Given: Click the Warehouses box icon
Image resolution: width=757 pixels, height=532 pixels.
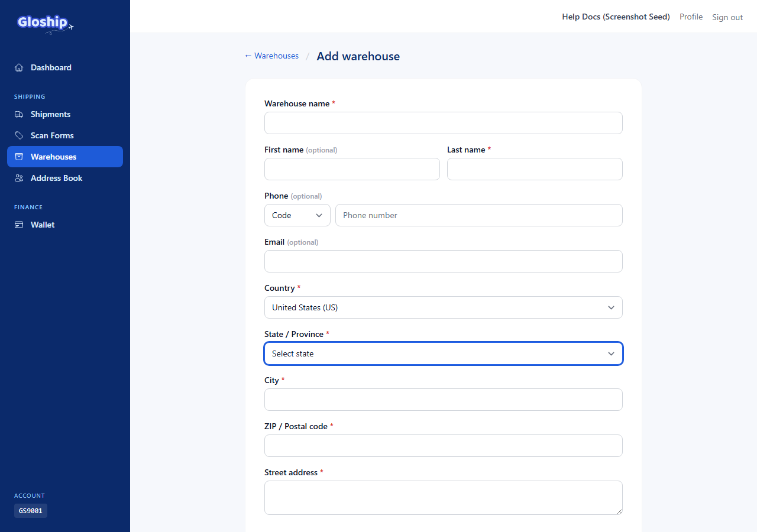Looking at the screenshot, I should (x=19, y=157).
